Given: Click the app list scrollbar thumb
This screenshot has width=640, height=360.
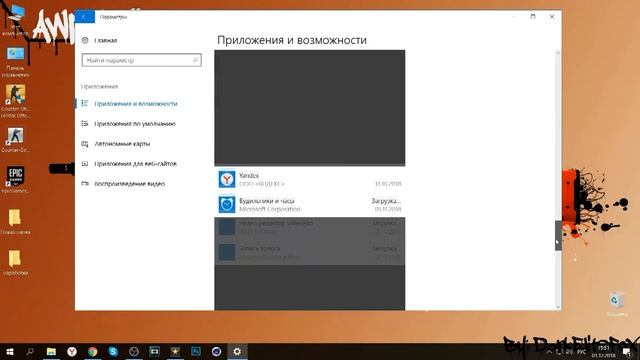Looking at the screenshot, I should coord(558,236).
